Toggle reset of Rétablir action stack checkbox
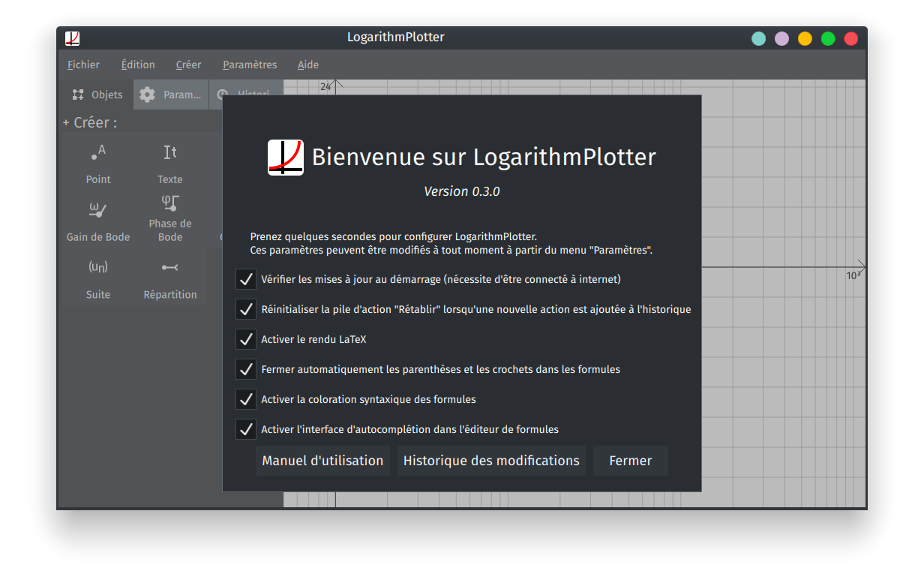 pyautogui.click(x=246, y=309)
